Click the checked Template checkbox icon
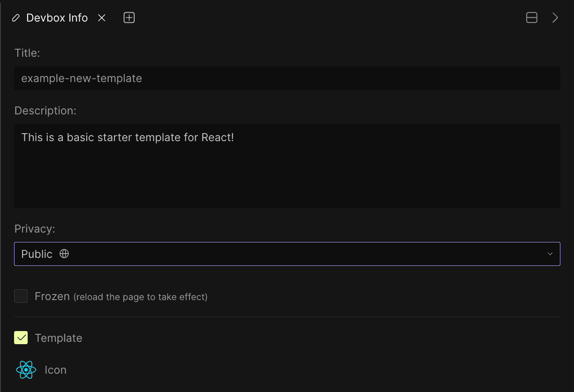Screen dimensions: 574x392 pos(21,337)
